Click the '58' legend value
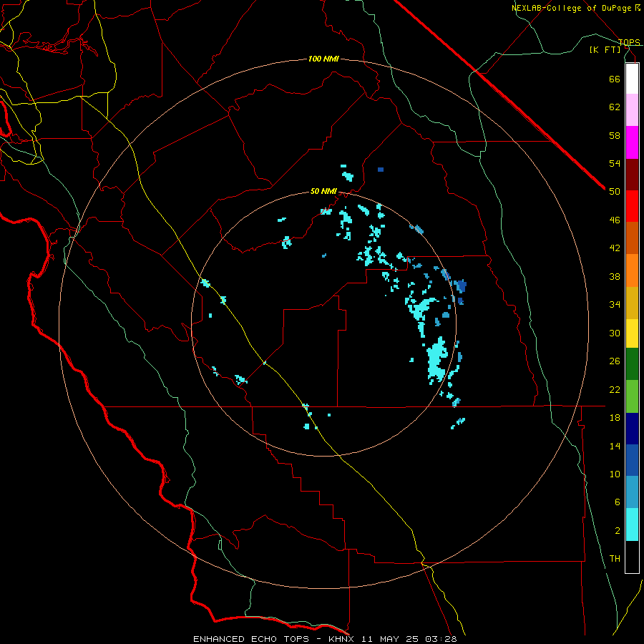This screenshot has width=644, height=644. 615,135
